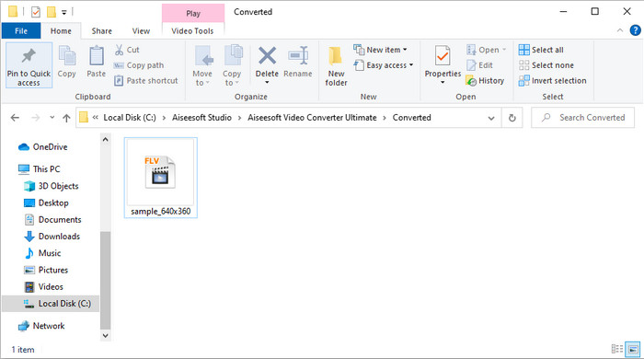Open the Properties dropdown arrow
644x359 pixels.
[443, 83]
